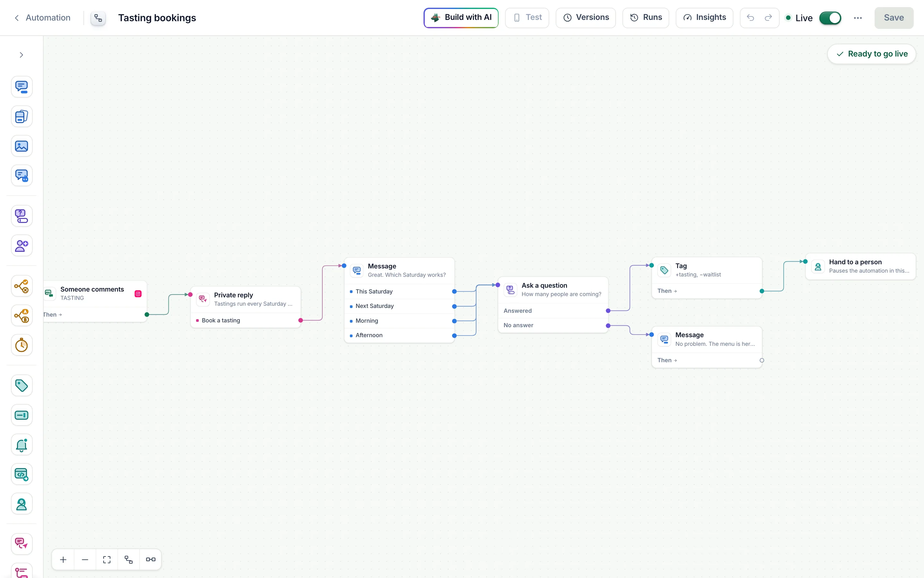This screenshot has height=578, width=924.
Task: Add an Image block from the sidebar
Action: click(22, 146)
